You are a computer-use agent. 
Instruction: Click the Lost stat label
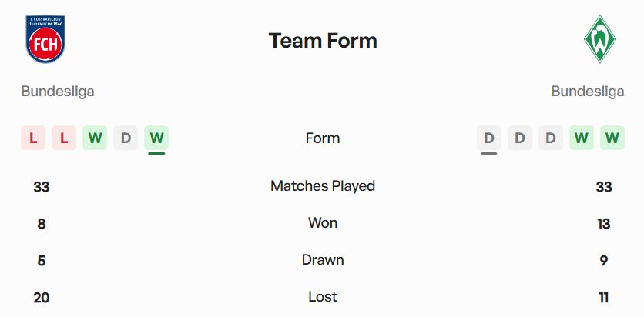click(323, 297)
